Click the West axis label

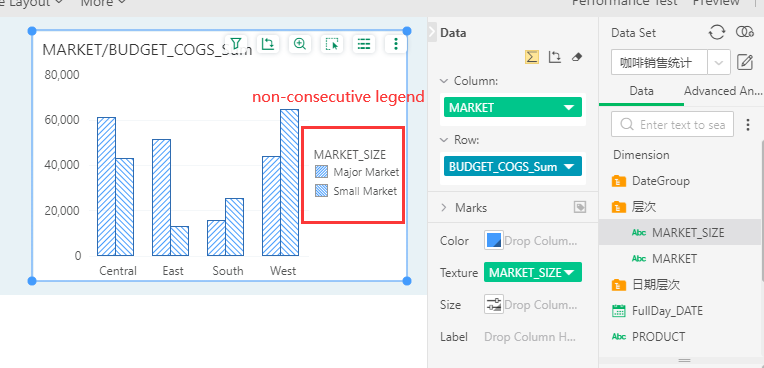283,271
